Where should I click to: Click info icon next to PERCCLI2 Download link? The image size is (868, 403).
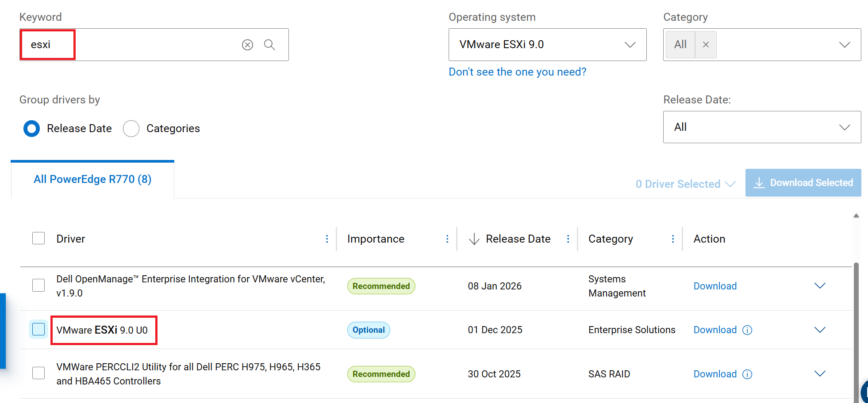click(747, 374)
